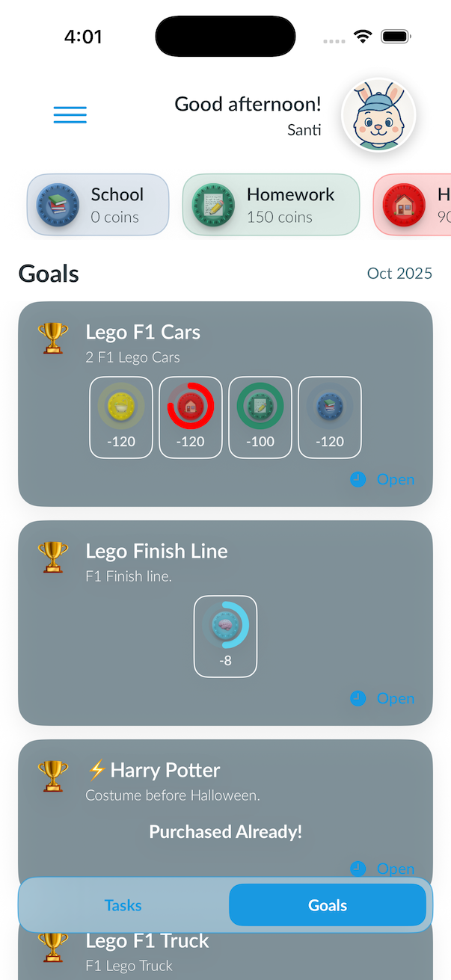The image size is (451, 980).
Task: Open the Lego F1 Cars goal status
Action: click(382, 479)
